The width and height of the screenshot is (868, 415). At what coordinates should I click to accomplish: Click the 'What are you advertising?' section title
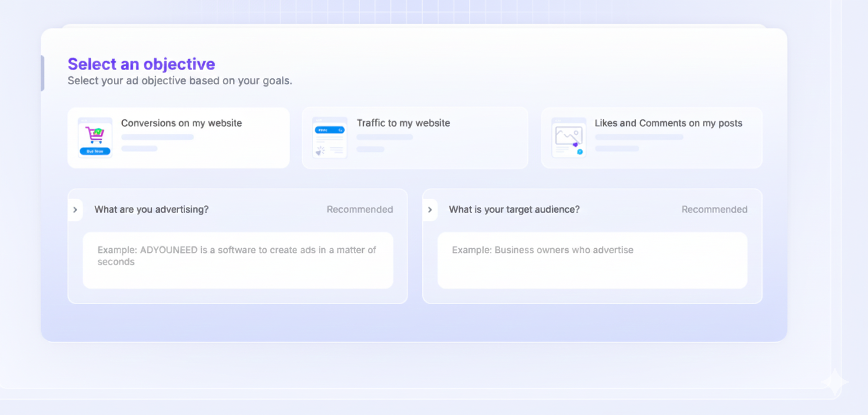tap(151, 209)
